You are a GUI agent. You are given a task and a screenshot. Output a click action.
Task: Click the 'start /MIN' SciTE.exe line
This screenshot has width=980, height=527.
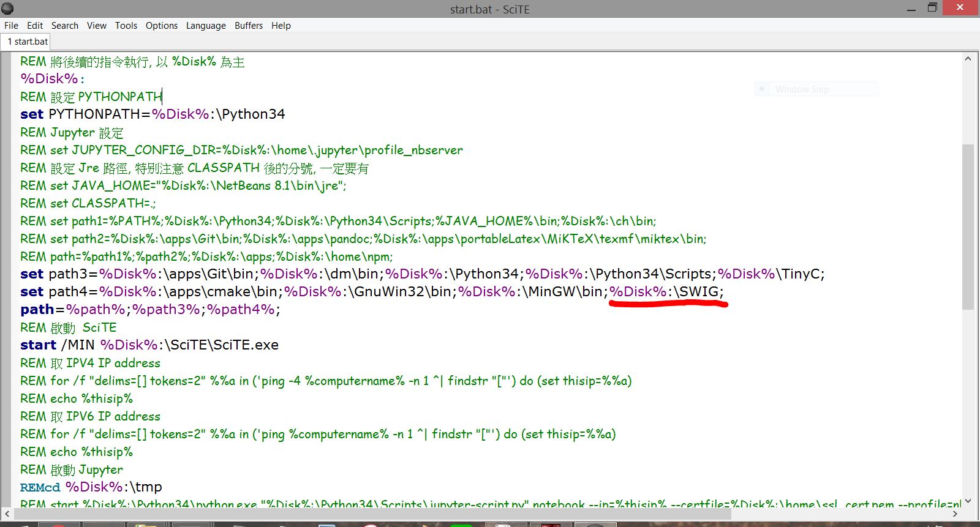(x=149, y=345)
